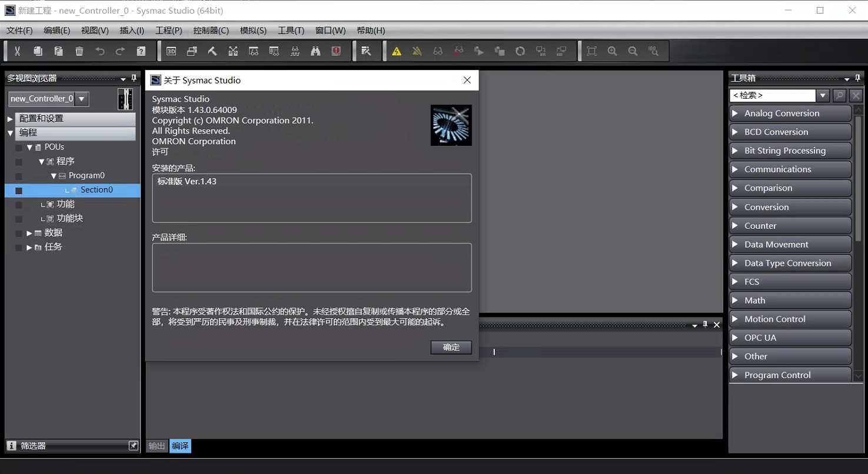Screen dimensions: 868x474
Task: Collapse the 编程 section
Action: tap(10, 133)
